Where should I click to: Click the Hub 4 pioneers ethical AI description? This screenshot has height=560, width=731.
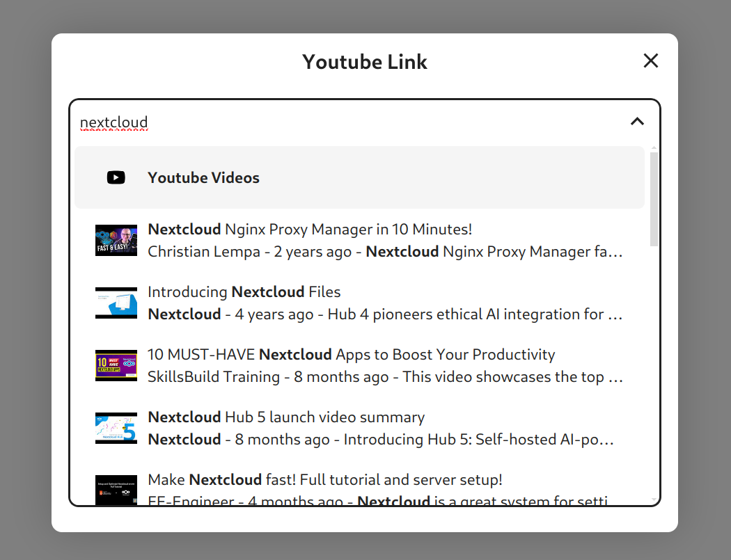coord(385,314)
